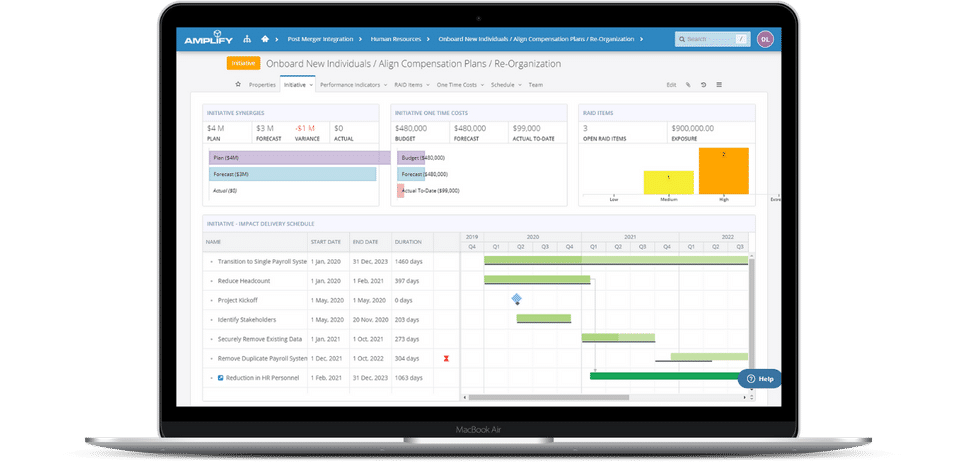
Task: Click the DL user avatar
Action: (765, 39)
